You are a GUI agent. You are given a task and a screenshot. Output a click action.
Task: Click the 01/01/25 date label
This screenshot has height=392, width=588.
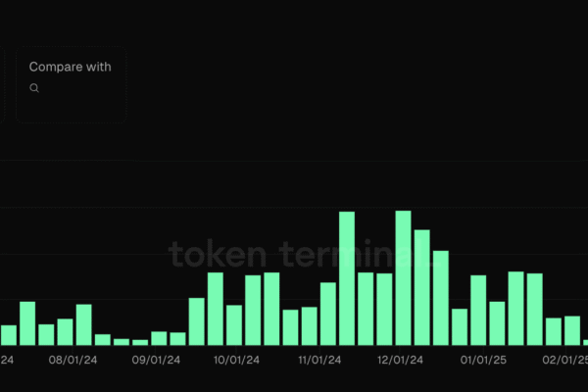(x=482, y=361)
